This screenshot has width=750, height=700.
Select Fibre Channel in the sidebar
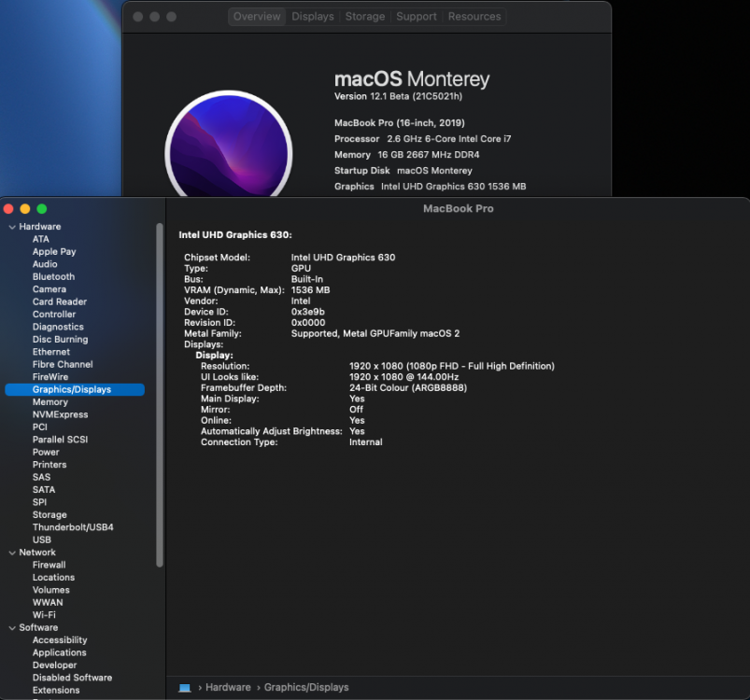point(63,364)
